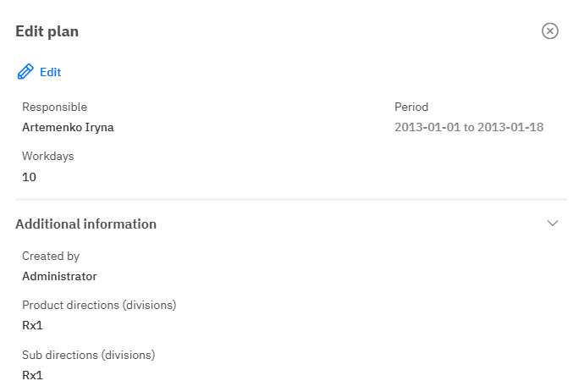
Task: Click the Additional information section header
Action: pyautogui.click(x=86, y=224)
